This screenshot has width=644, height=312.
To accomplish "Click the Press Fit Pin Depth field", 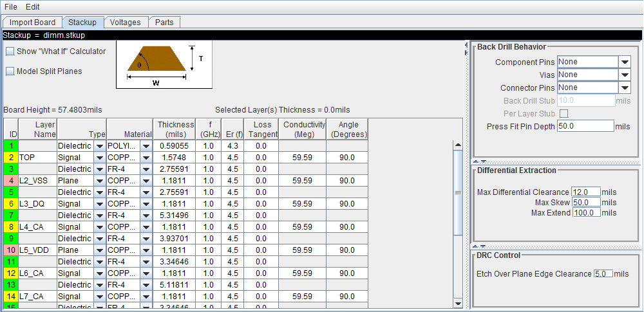I will [585, 127].
